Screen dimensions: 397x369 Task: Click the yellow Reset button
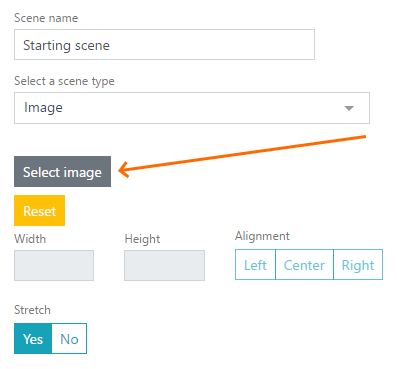39,211
